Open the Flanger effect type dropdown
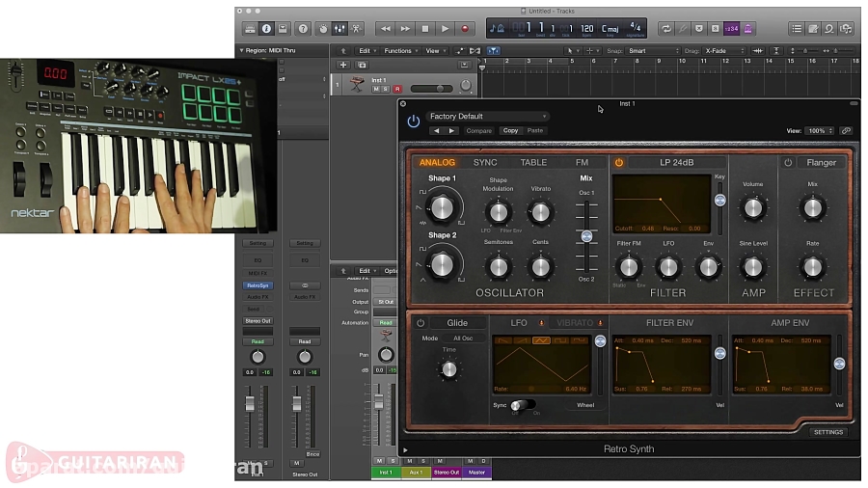 tap(822, 163)
